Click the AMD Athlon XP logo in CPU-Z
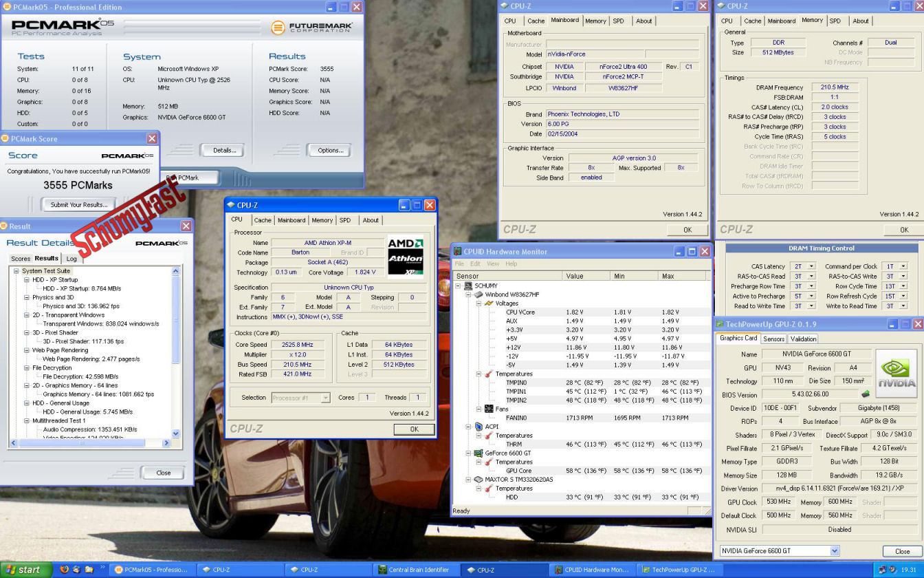The height and width of the screenshot is (578, 924). (x=405, y=257)
